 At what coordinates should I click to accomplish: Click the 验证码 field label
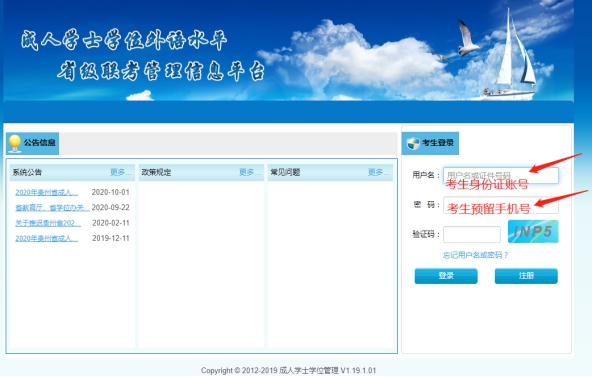(x=426, y=235)
